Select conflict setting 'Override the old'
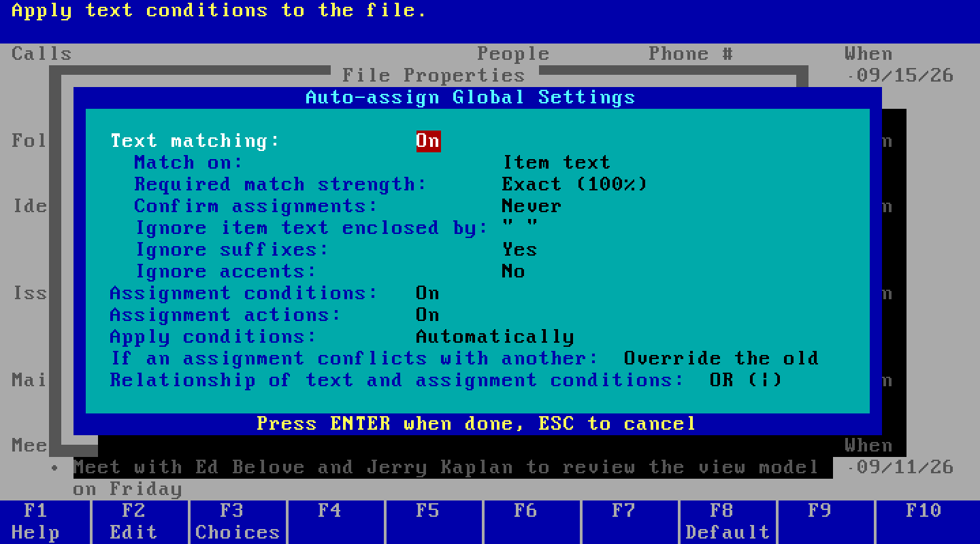 (x=721, y=358)
